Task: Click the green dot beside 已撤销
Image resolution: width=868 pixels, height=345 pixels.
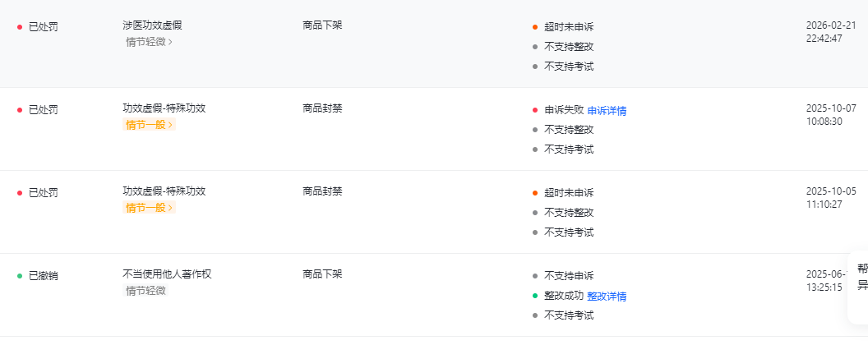Action: pyautogui.click(x=20, y=275)
